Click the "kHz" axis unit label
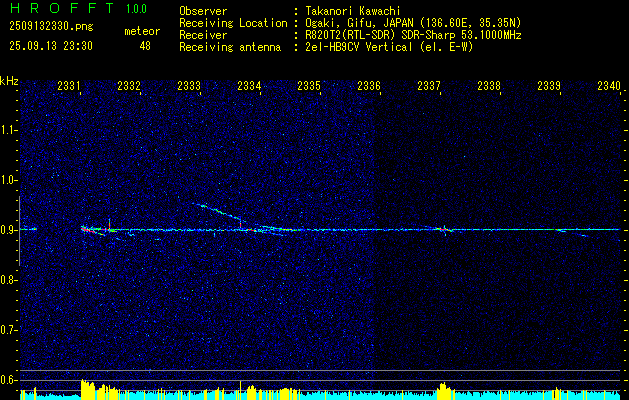This screenshot has height=400, width=629. coord(9,81)
